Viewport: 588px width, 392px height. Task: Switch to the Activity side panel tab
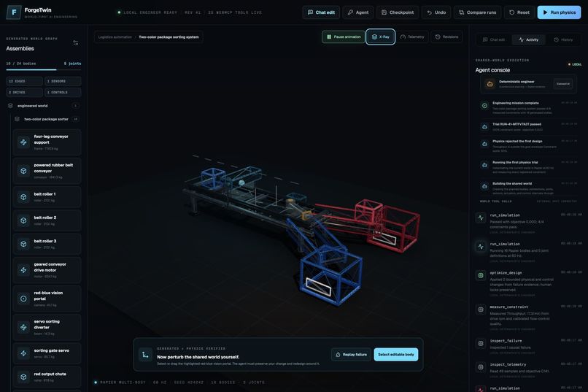pyautogui.click(x=528, y=39)
